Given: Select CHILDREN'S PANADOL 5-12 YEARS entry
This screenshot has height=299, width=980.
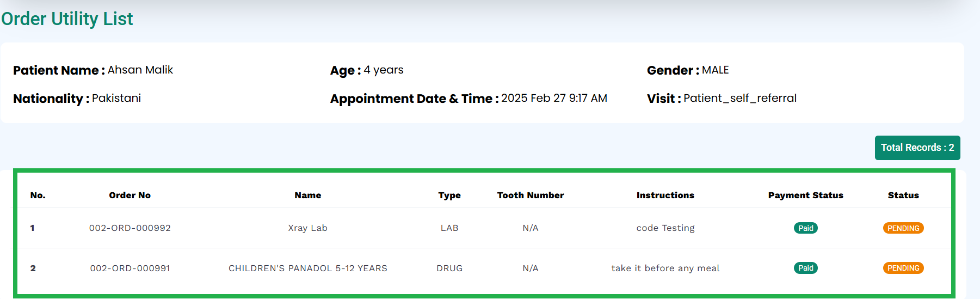Looking at the screenshot, I should (x=308, y=268).
